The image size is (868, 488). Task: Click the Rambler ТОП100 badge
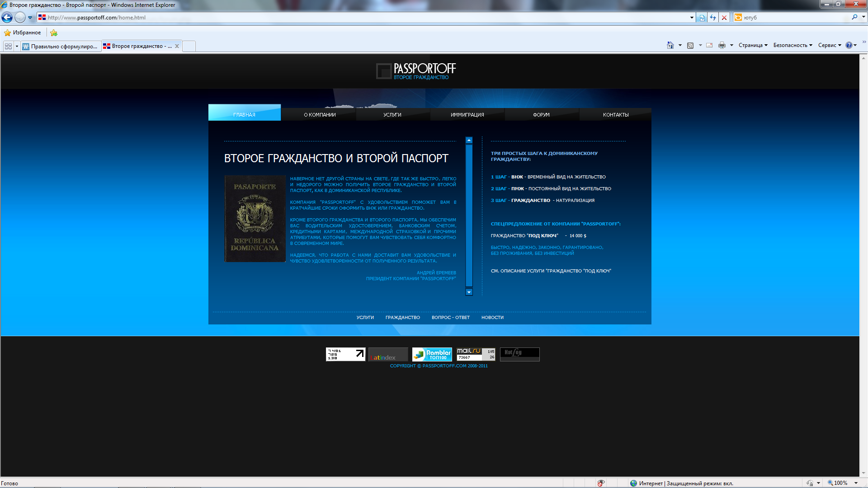[432, 354]
